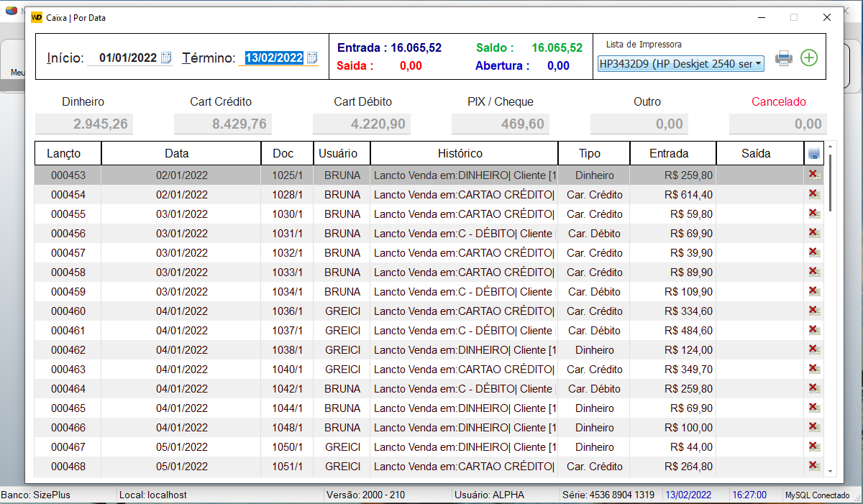This screenshot has height=504, width=863.
Task: Click Entrada amount R$ 484,60
Action: coord(689,331)
